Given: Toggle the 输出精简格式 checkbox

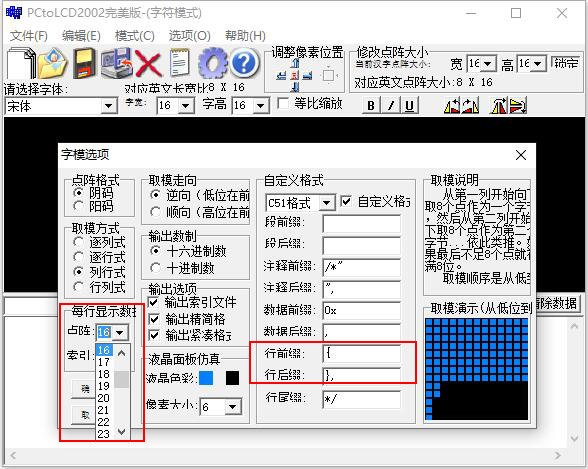Looking at the screenshot, I should pyautogui.click(x=154, y=319).
